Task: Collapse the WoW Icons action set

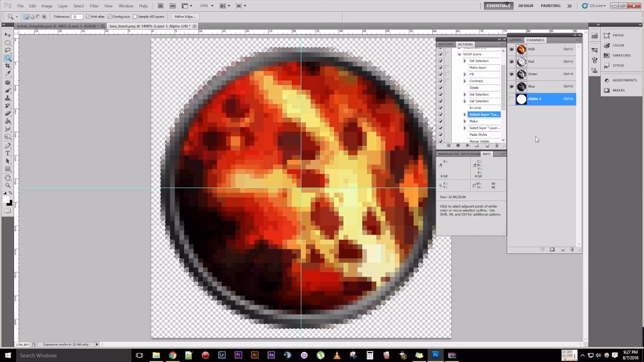Action: pyautogui.click(x=459, y=54)
